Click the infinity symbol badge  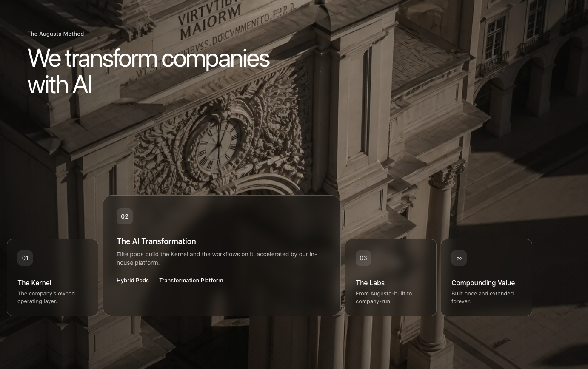(x=459, y=258)
